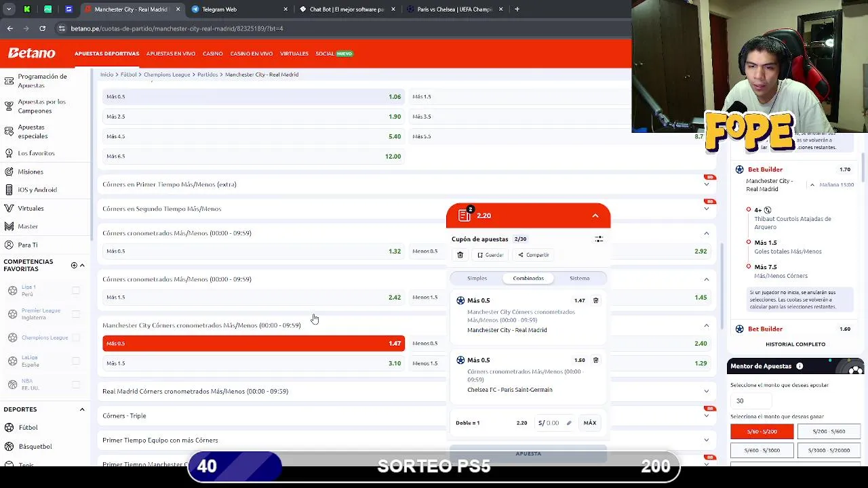This screenshot has width=868, height=488.
Task: Switch to Sistema bet slip tab
Action: [579, 278]
